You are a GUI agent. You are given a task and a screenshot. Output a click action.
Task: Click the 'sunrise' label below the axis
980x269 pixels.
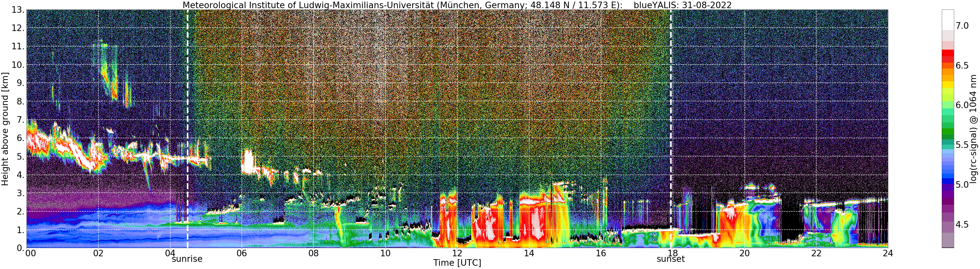(x=187, y=259)
